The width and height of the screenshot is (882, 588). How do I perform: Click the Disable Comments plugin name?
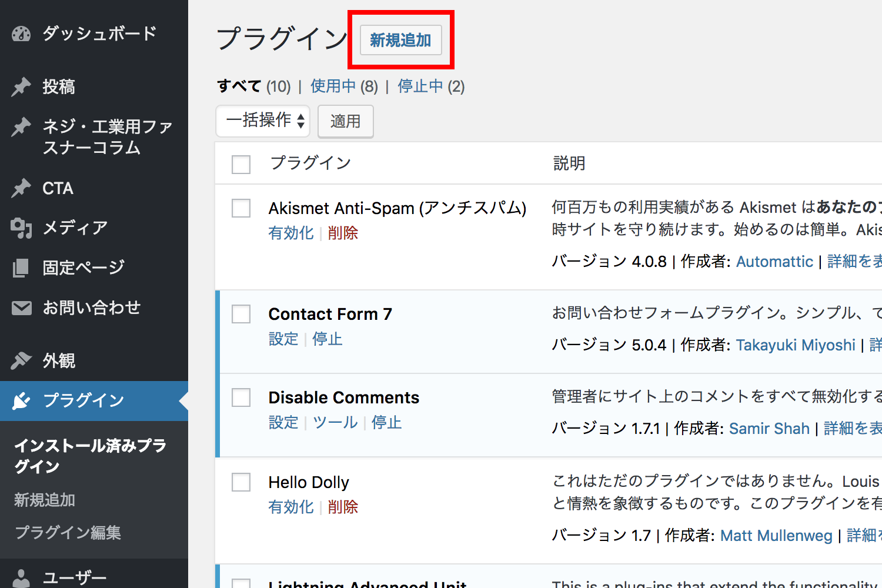point(344,398)
